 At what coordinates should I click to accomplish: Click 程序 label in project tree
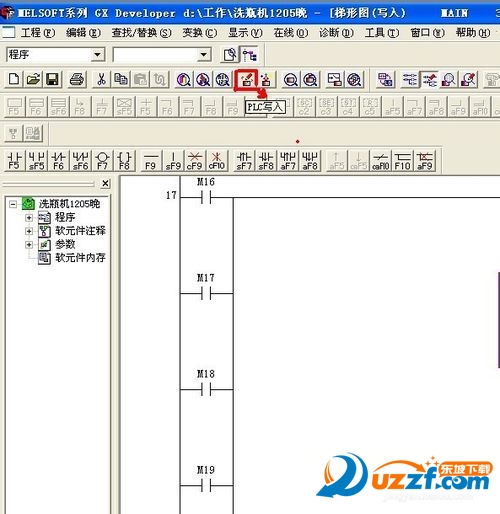click(x=65, y=217)
